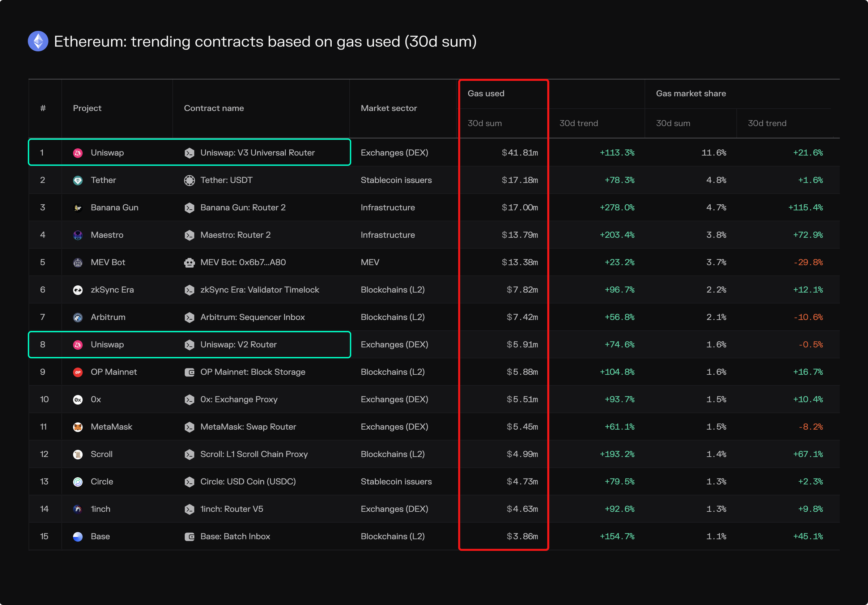The width and height of the screenshot is (868, 605).
Task: Click the 30d trend header under Gas used
Action: tap(578, 123)
